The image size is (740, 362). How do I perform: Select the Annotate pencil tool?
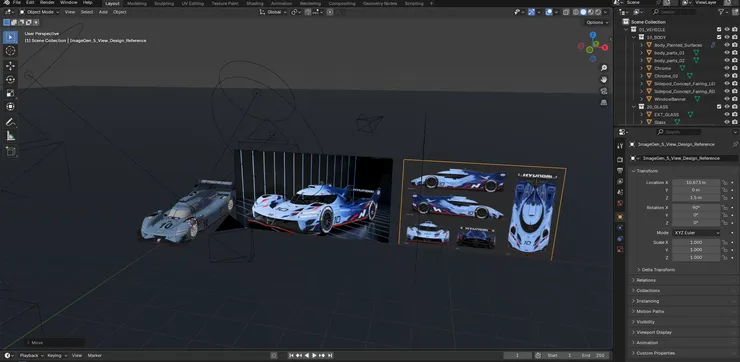pos(10,122)
